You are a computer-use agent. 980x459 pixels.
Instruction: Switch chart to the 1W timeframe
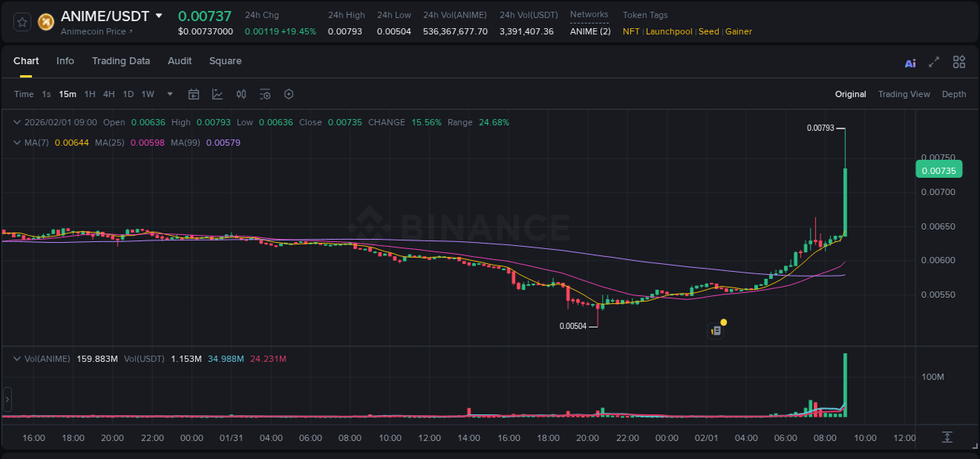(147, 94)
